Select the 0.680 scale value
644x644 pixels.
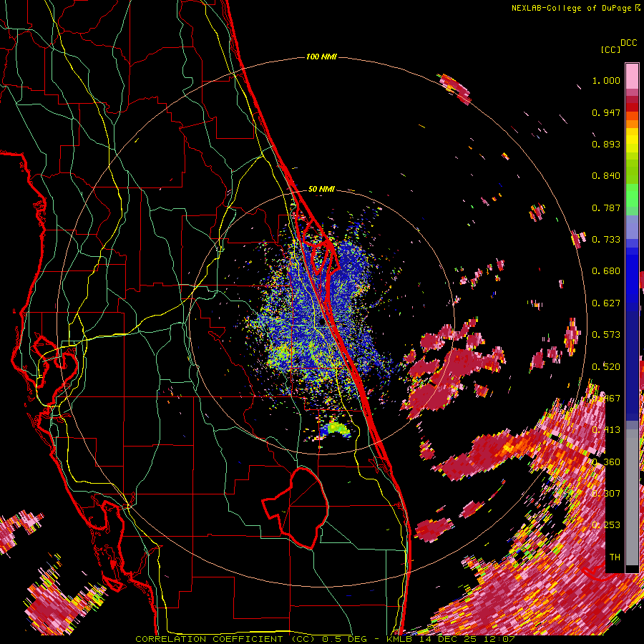pyautogui.click(x=606, y=271)
